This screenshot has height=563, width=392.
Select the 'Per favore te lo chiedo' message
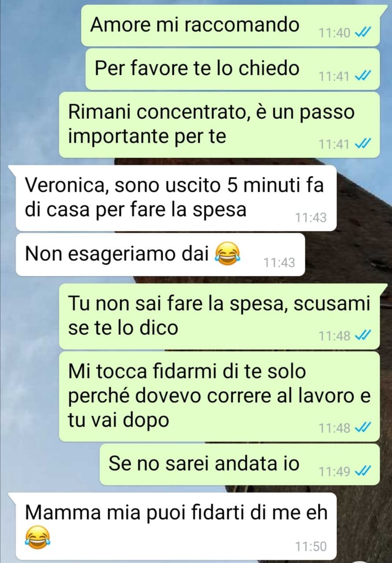[232, 69]
